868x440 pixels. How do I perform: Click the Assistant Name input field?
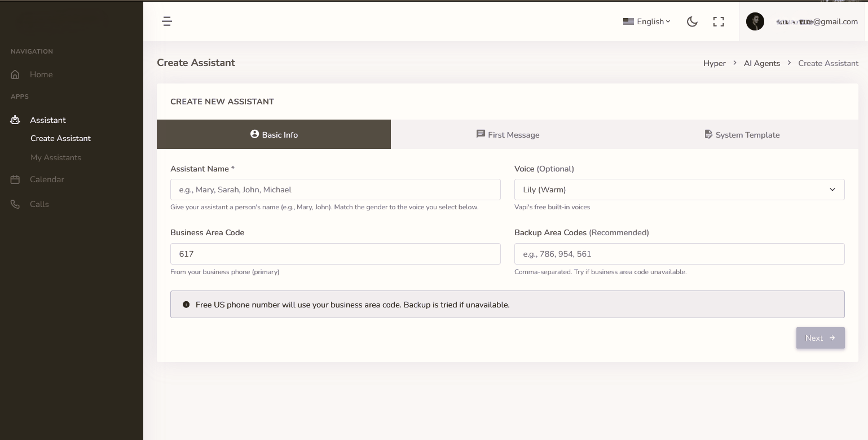click(335, 190)
